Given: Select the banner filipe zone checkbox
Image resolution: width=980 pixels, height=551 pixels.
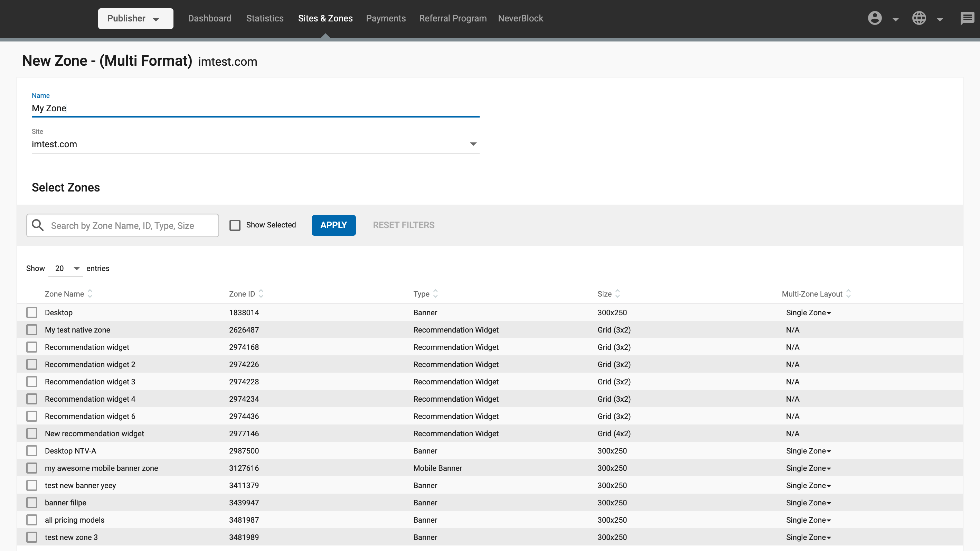Looking at the screenshot, I should [32, 503].
